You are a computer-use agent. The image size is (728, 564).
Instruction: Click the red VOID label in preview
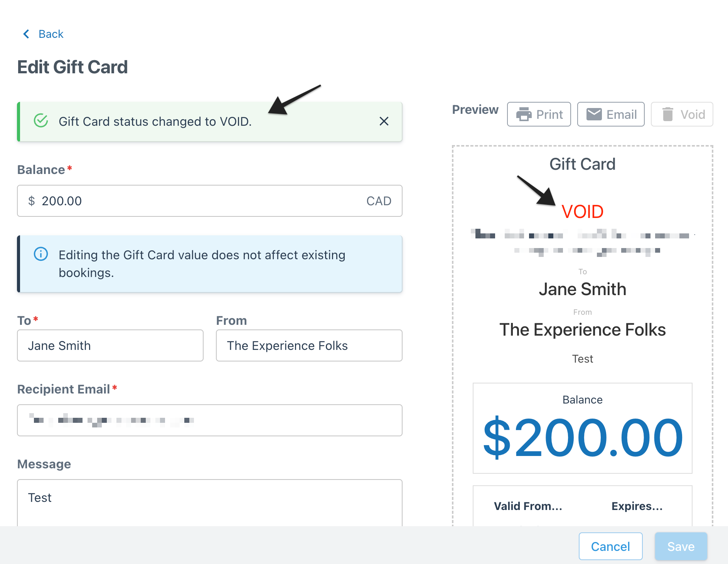582,211
